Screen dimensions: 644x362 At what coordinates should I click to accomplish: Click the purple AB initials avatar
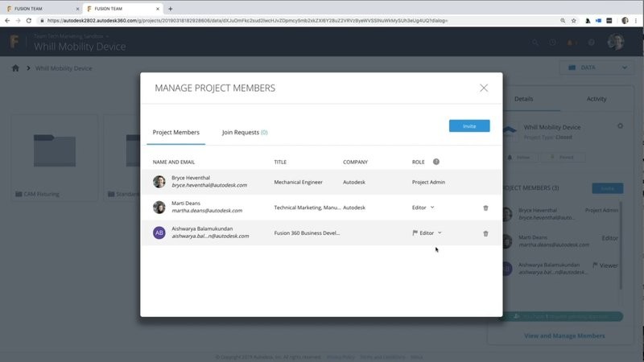click(x=159, y=233)
